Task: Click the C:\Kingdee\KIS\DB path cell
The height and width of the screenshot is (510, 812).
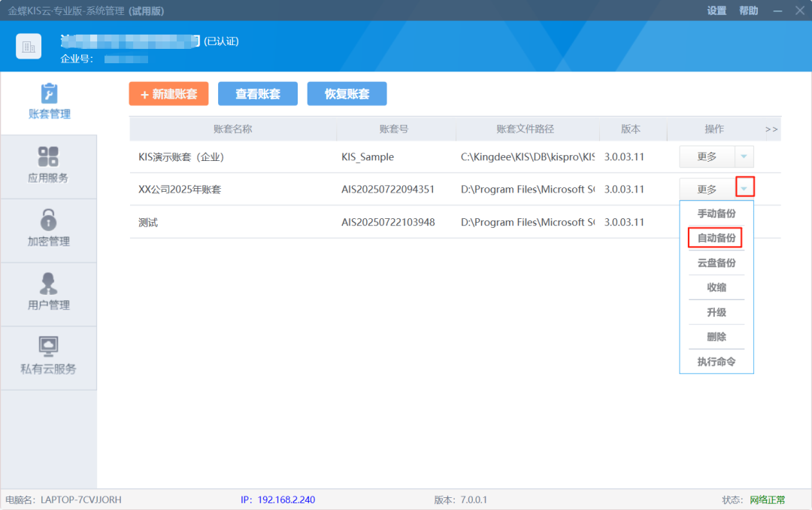Action: pyautogui.click(x=528, y=157)
